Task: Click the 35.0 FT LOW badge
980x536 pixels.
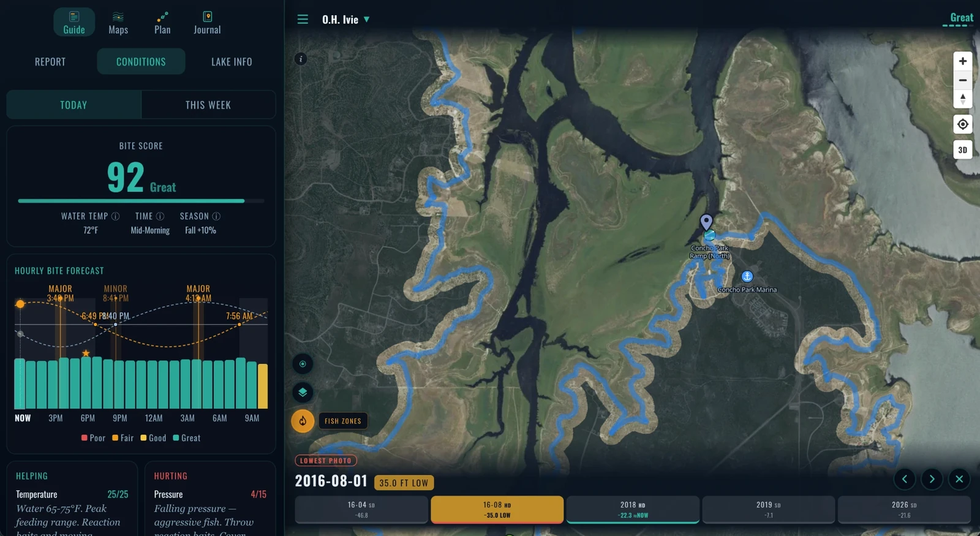Action: coord(404,483)
